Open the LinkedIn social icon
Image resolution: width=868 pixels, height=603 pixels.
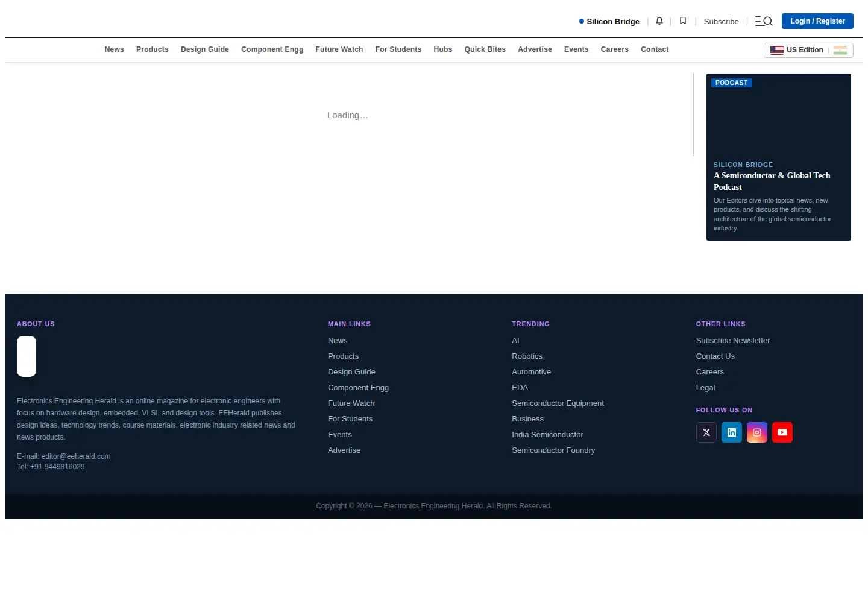point(732,432)
